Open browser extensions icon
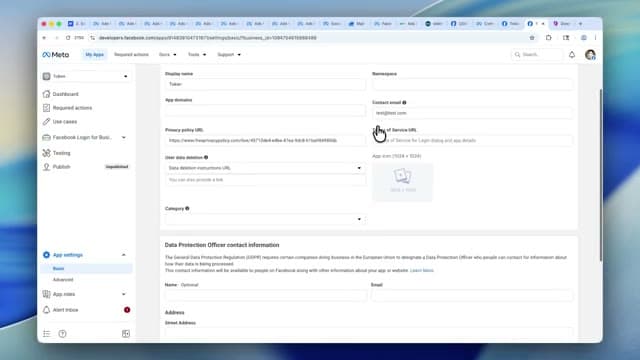 coord(549,38)
